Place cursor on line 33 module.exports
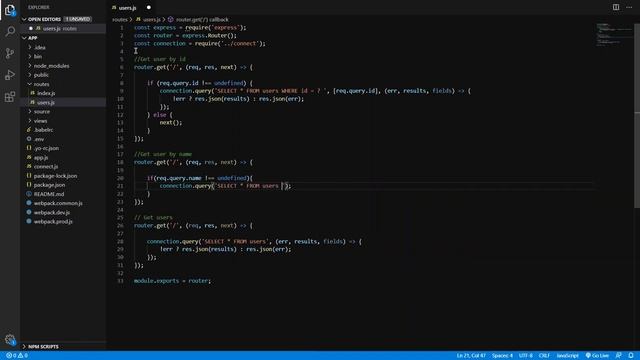Image resolution: width=640 pixels, height=360 pixels. 172,281
